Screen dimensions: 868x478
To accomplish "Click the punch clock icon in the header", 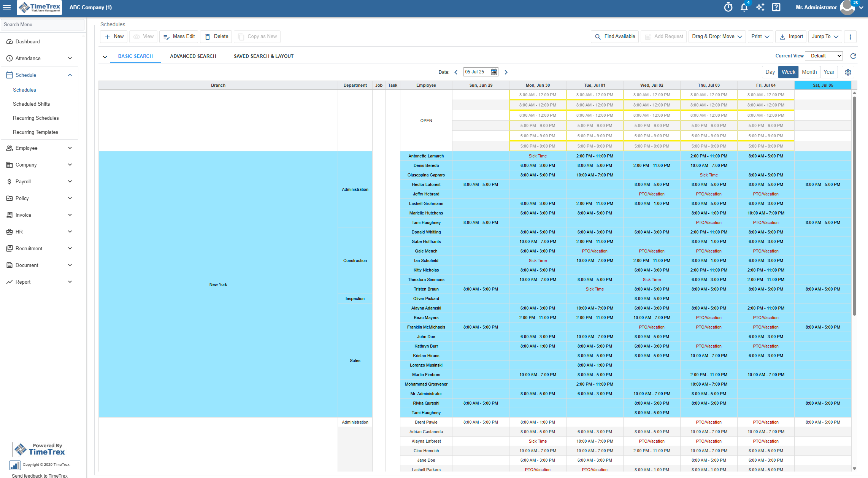I will [728, 7].
